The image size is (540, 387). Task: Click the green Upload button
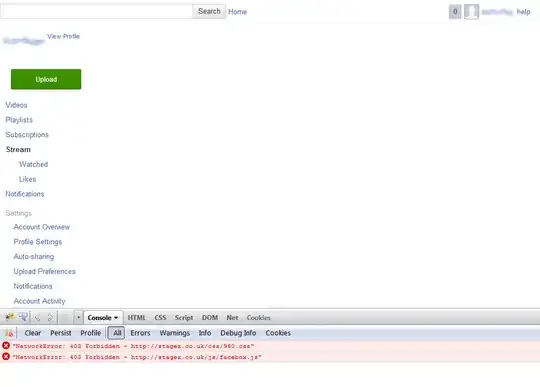tap(46, 79)
